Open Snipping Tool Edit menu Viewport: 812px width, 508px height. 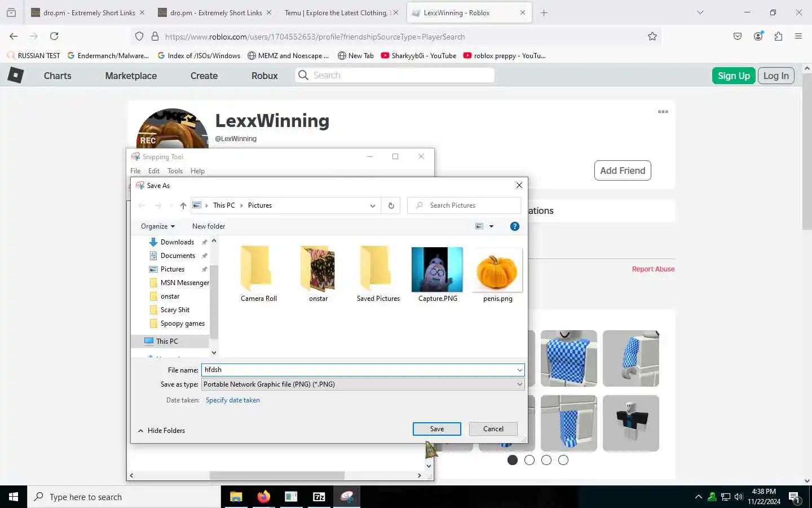(154, 171)
